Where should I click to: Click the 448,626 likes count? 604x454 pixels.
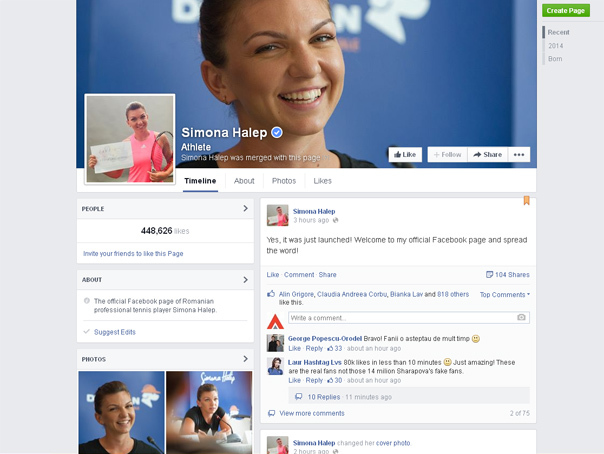click(x=165, y=231)
